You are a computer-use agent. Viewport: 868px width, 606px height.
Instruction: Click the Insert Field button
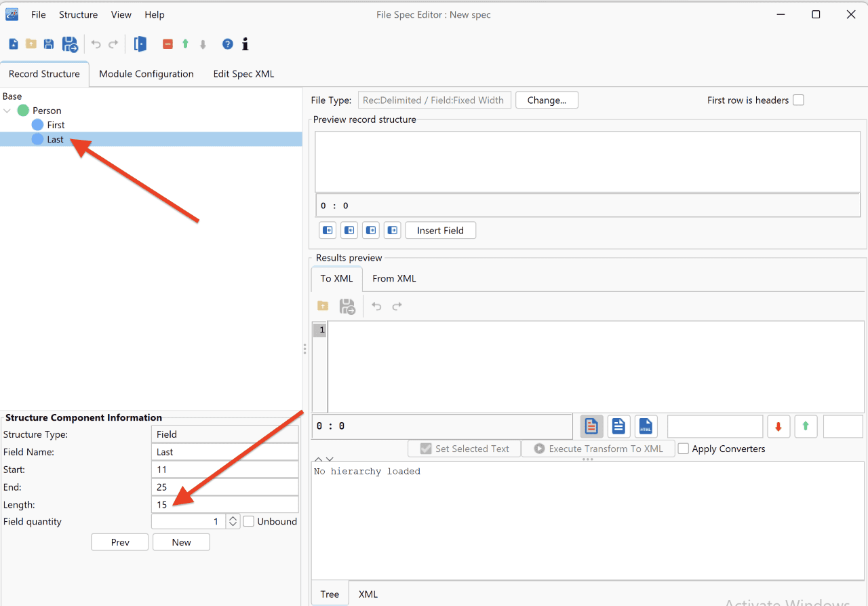440,231
